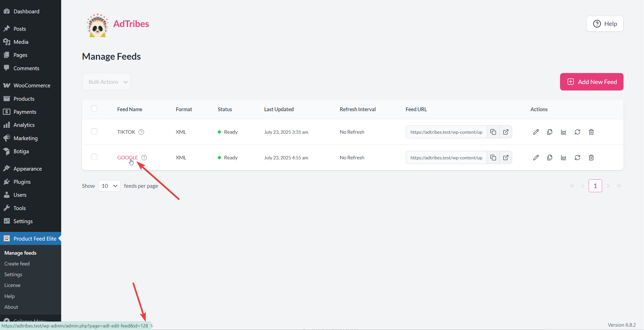Open License submenu item
Screen dimensions: 644x330
(x=12, y=285)
